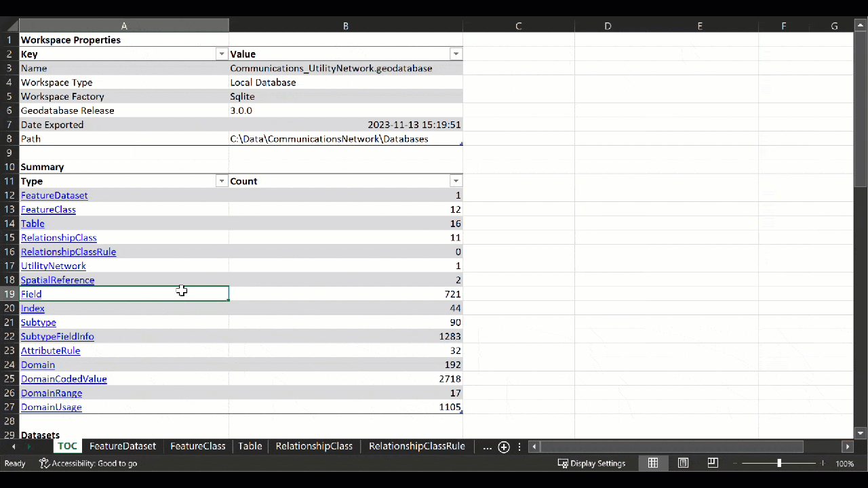
Task: Open the Index link
Action: 33,308
